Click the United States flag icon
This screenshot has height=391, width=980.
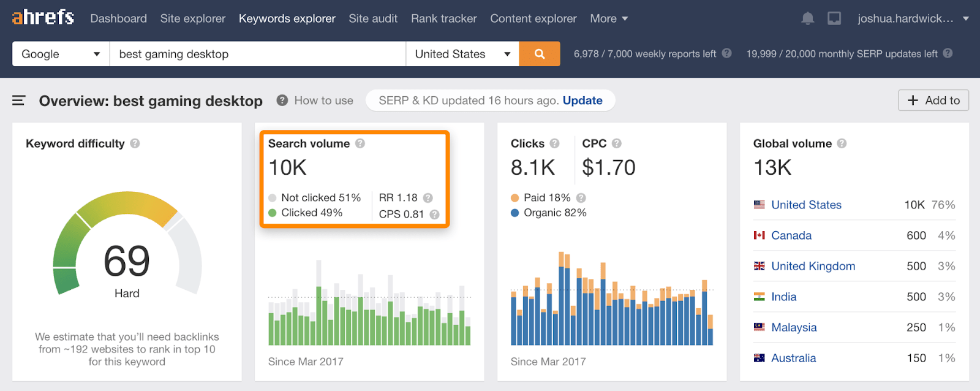click(759, 205)
